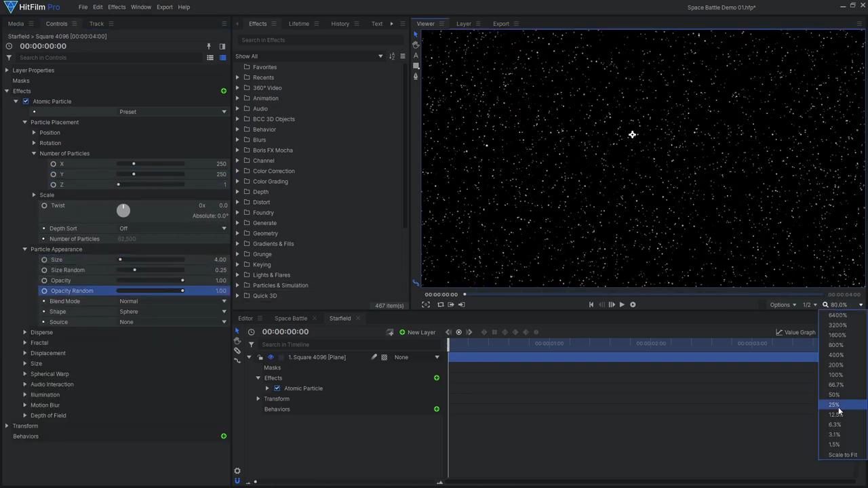
Task: Expand the Layer Properties section
Action: point(7,70)
